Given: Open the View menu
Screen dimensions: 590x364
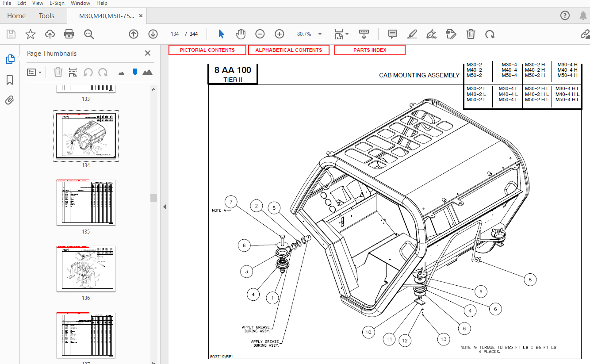Looking at the screenshot, I should [x=38, y=3].
